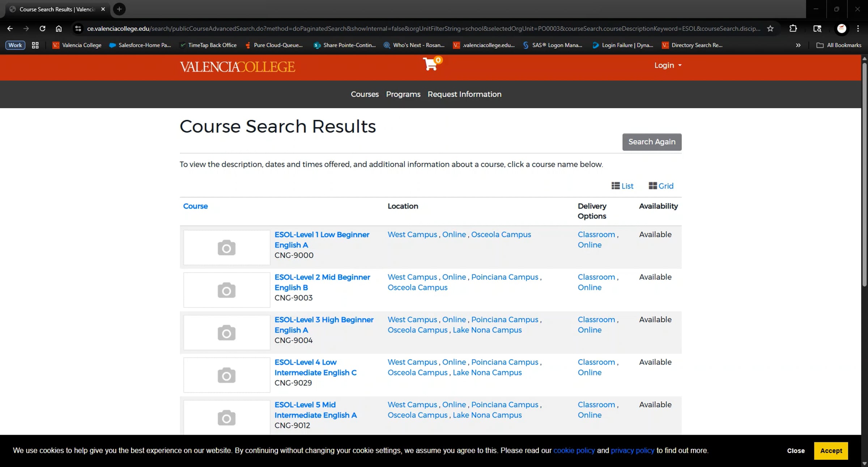The height and width of the screenshot is (467, 868).
Task: Open ESOL-Level 1 Low Beginner English A
Action: coord(322,239)
